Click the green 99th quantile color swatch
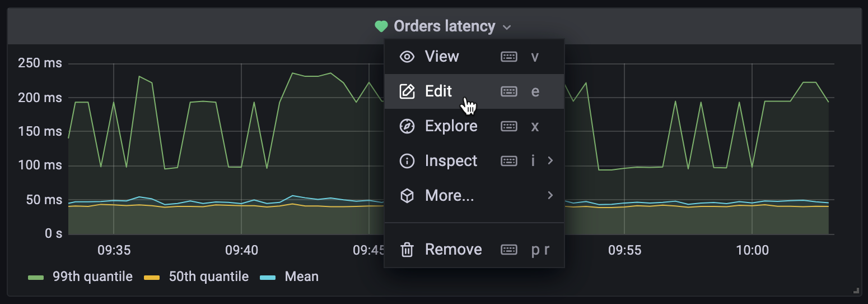This screenshot has height=304, width=868. (x=36, y=277)
